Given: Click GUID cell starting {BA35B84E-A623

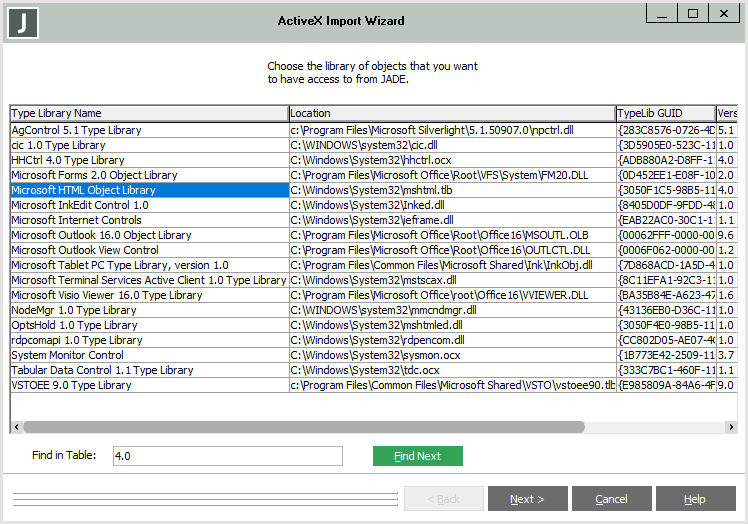Looking at the screenshot, I should 666,295.
